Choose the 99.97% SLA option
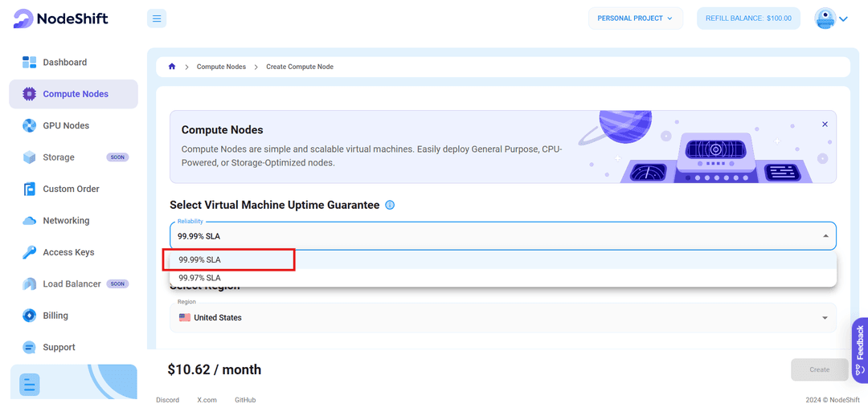The width and height of the screenshot is (868, 408). (200, 278)
